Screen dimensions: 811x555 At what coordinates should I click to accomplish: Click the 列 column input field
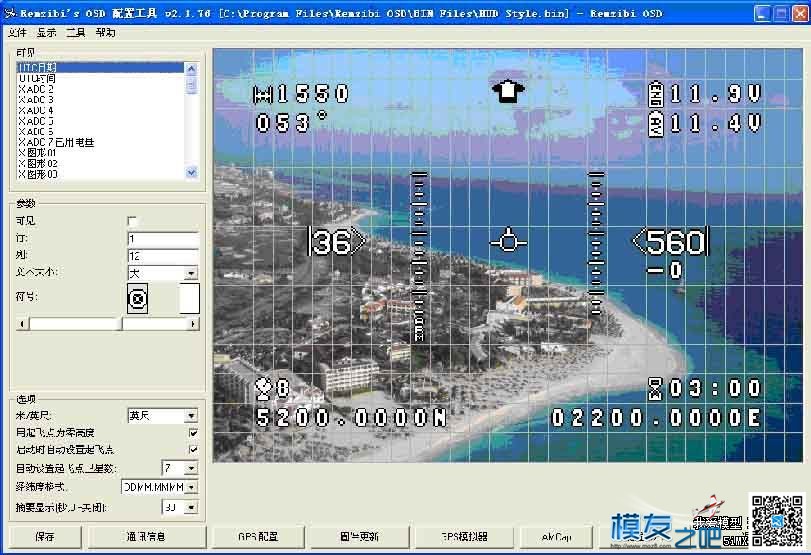point(163,256)
